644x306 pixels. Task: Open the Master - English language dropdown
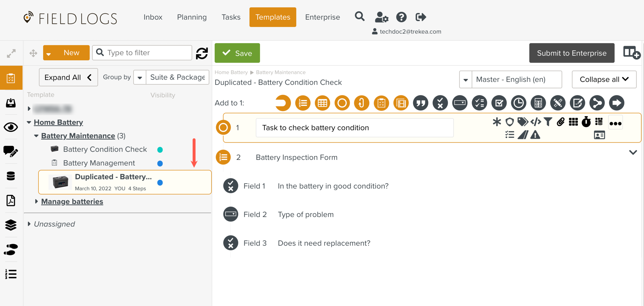tap(465, 80)
